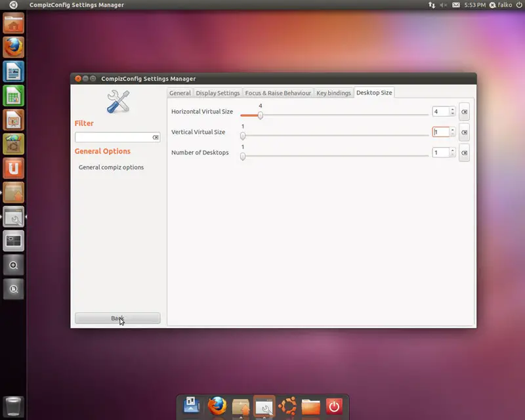The image size is (525, 420).
Task: Open Ubuntu Software Center launcher icon
Action: (13, 144)
